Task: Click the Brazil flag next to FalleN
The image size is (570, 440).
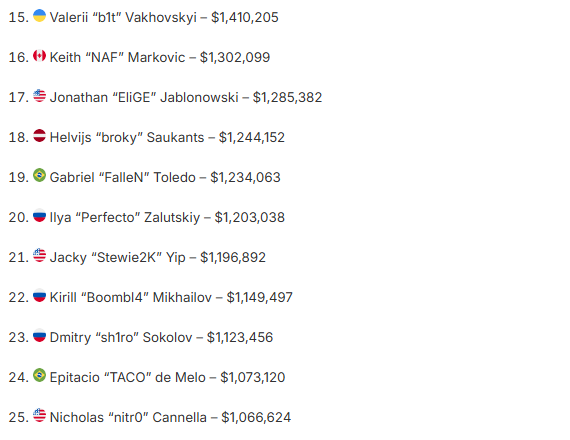Action: pyautogui.click(x=39, y=175)
